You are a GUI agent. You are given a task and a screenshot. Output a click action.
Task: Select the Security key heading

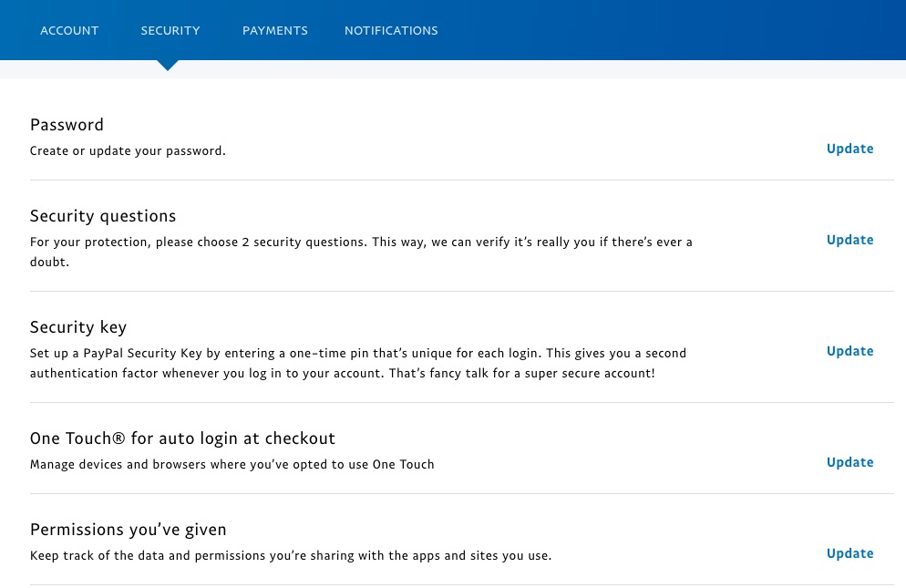click(x=78, y=327)
